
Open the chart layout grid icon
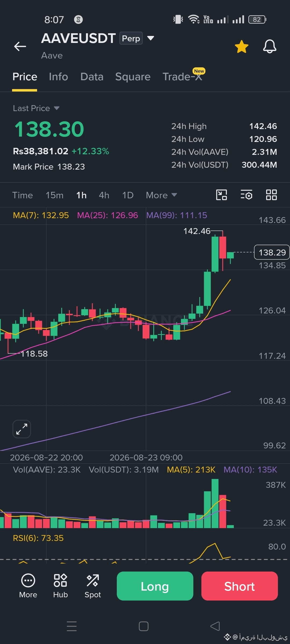[x=271, y=195]
